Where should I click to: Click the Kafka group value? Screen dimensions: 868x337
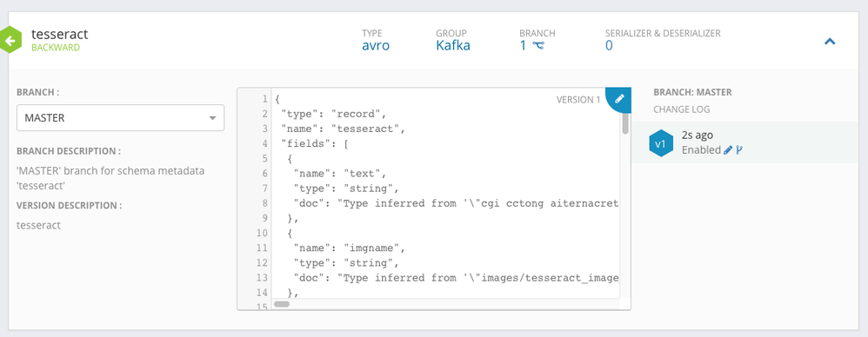click(453, 45)
